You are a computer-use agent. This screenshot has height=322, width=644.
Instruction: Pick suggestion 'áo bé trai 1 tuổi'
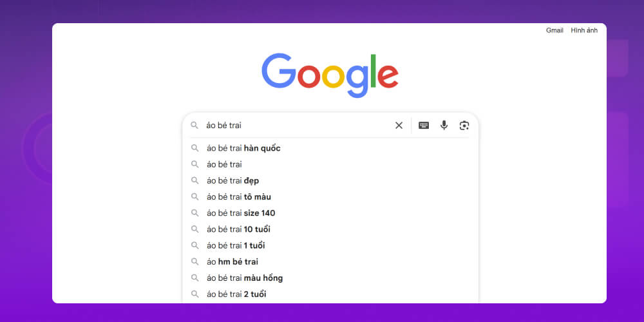point(236,245)
